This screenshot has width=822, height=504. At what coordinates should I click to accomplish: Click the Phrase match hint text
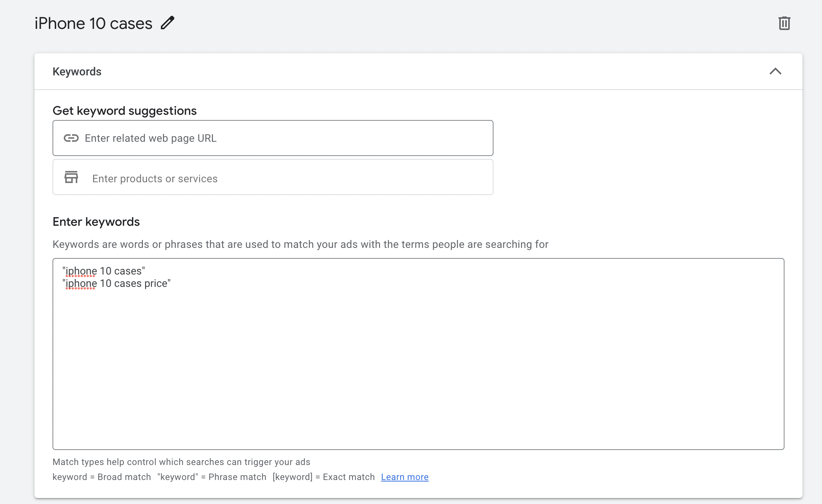coord(212,477)
